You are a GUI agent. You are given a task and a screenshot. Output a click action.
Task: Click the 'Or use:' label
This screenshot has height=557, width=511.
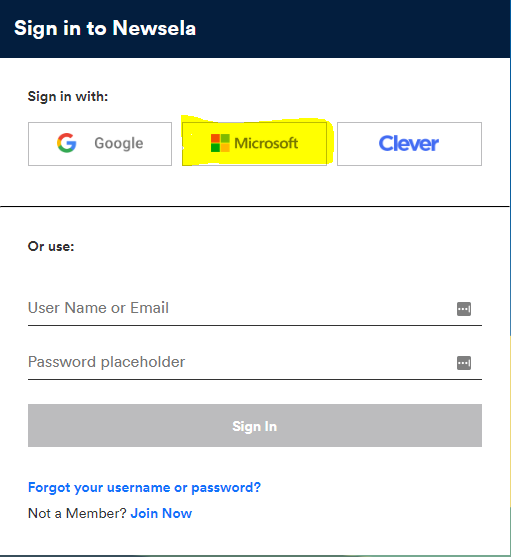51,246
